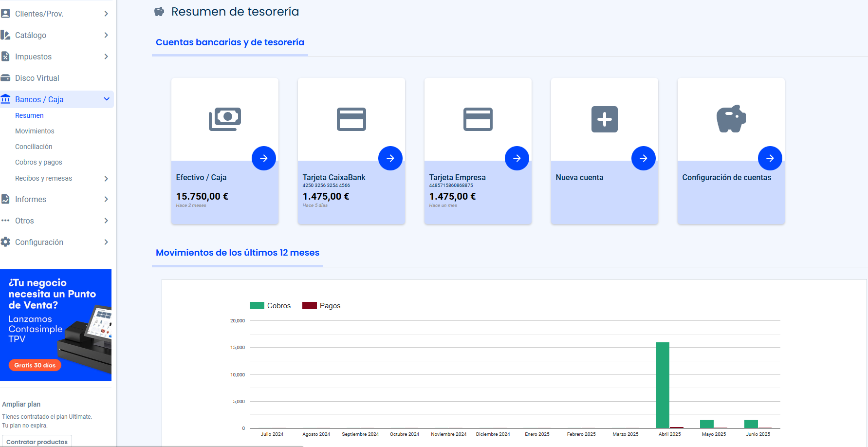
Task: Click the arrow button on Tarjeta Empresa card
Action: click(x=517, y=158)
